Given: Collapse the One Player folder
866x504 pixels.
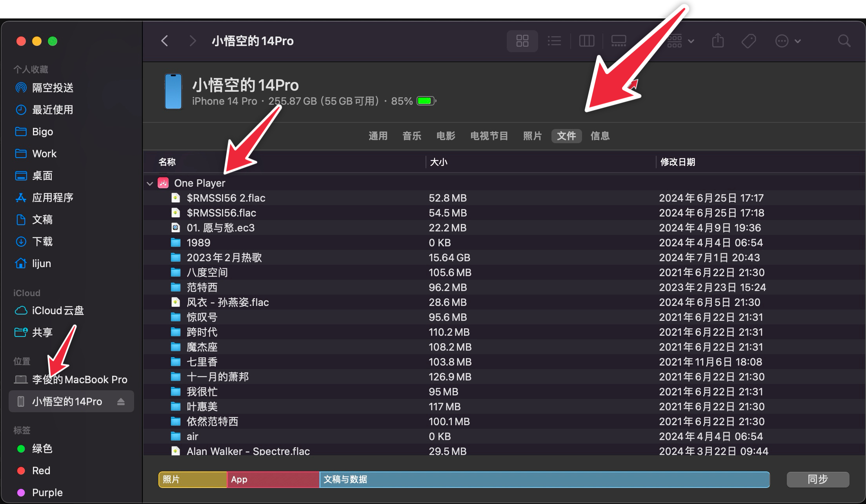Looking at the screenshot, I should [x=150, y=183].
